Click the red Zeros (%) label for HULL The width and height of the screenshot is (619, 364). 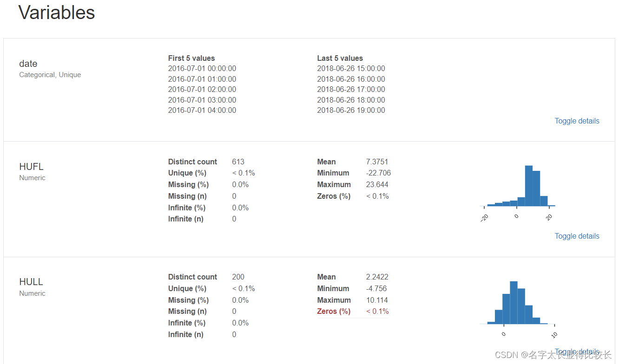pos(334,311)
